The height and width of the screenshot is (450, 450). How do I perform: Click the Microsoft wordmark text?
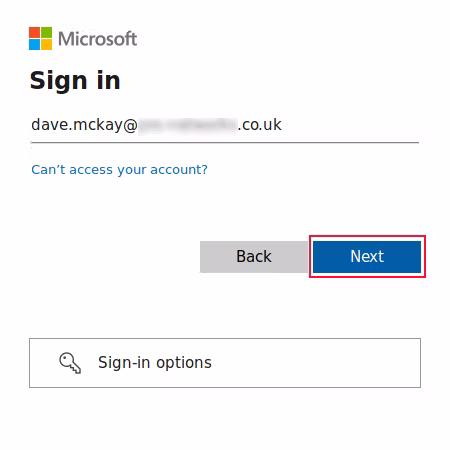click(97, 39)
